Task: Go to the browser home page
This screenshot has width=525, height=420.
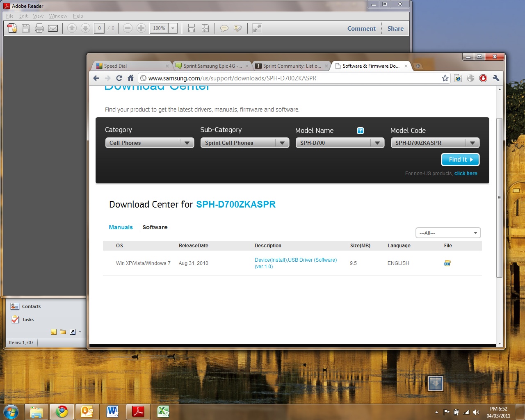Action: tap(130, 78)
